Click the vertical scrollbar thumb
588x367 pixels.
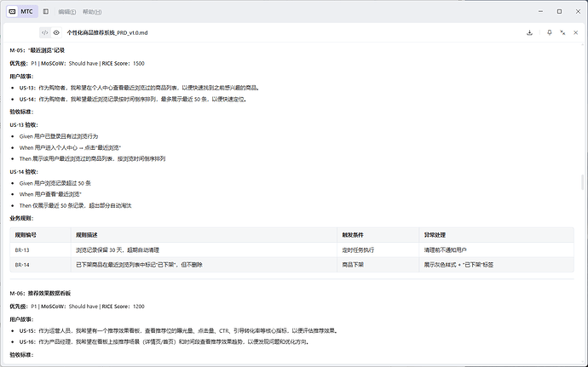(x=582, y=182)
